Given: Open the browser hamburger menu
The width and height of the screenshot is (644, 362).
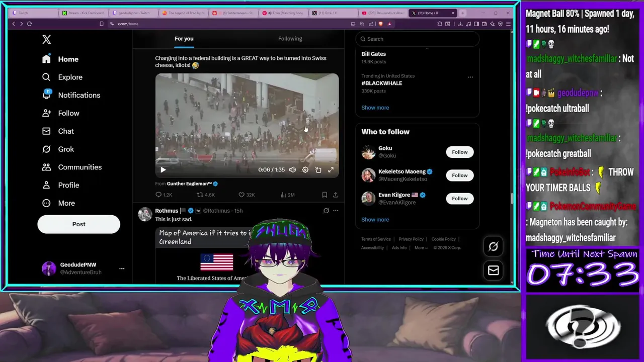Looking at the screenshot, I should pyautogui.click(x=508, y=24).
